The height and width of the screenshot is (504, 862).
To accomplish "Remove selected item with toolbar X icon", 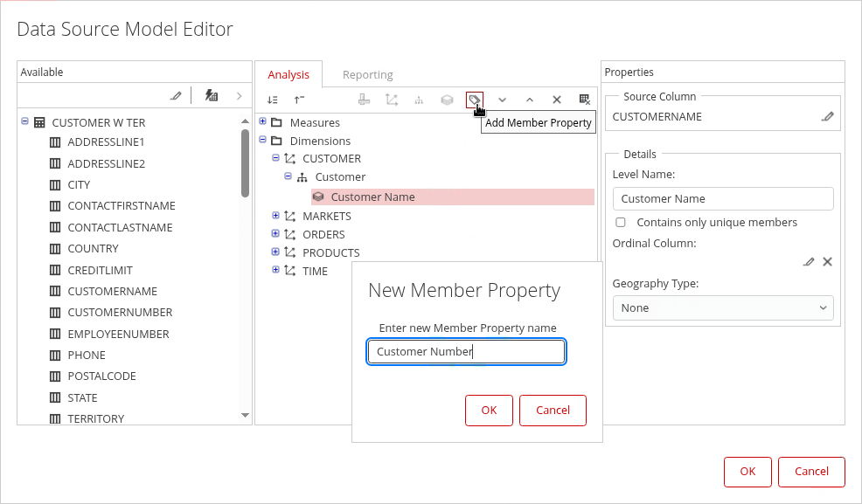I will coord(557,100).
